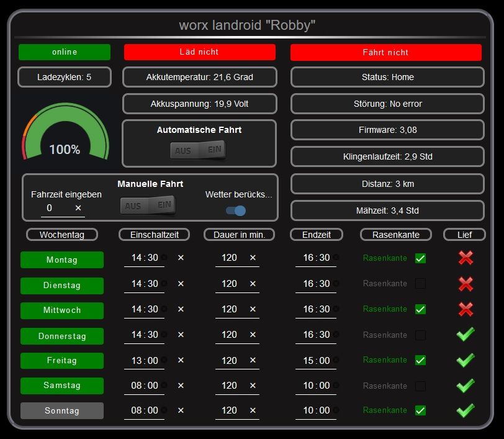Click the × beside Freitag's Dauer value
This screenshot has width=504, height=439.
tap(253, 360)
